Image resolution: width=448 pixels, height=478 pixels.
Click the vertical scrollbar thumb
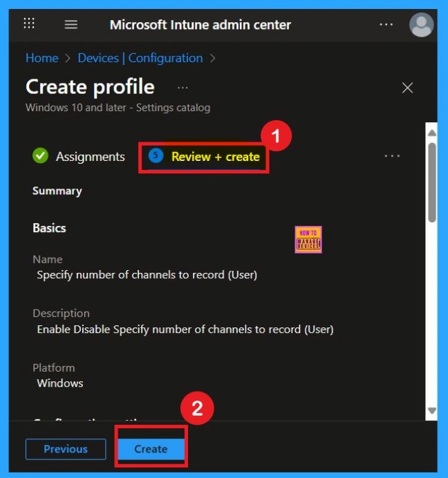point(432,182)
